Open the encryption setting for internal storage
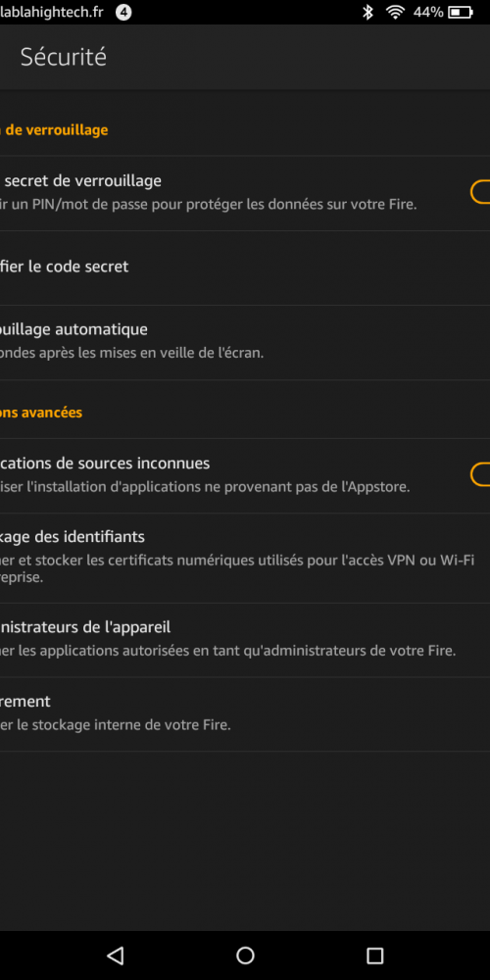490x980 pixels. coord(245,714)
